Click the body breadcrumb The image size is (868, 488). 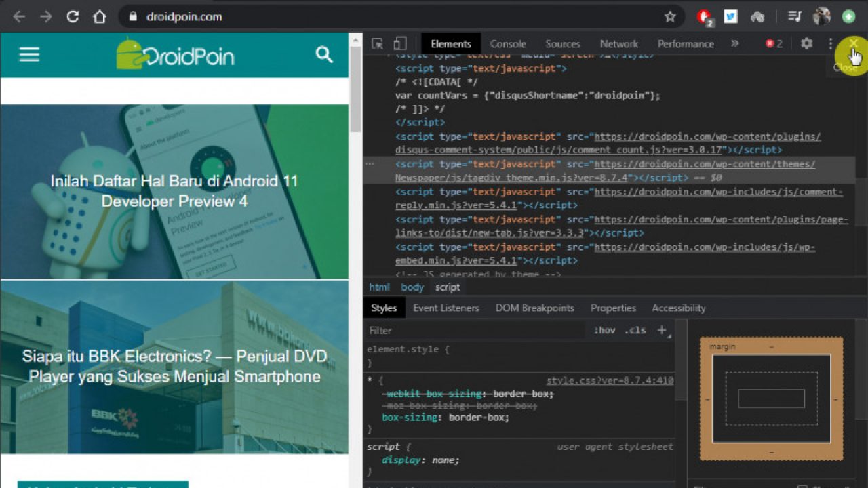point(412,287)
